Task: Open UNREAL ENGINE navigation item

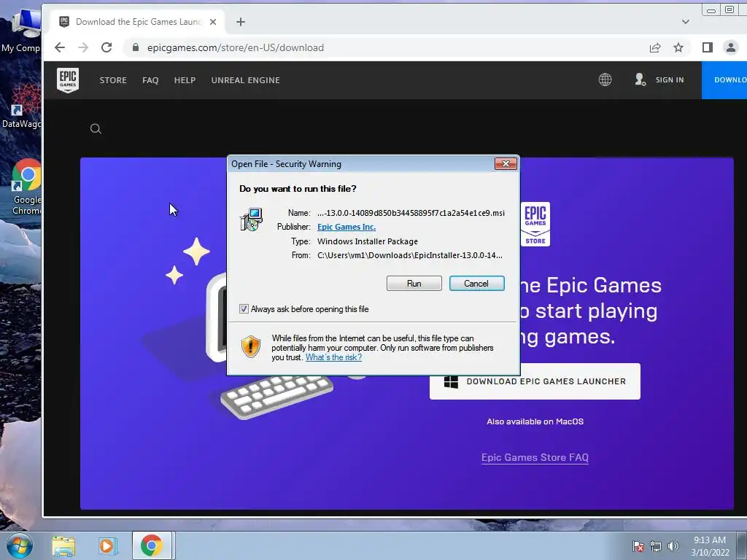Action: click(245, 80)
